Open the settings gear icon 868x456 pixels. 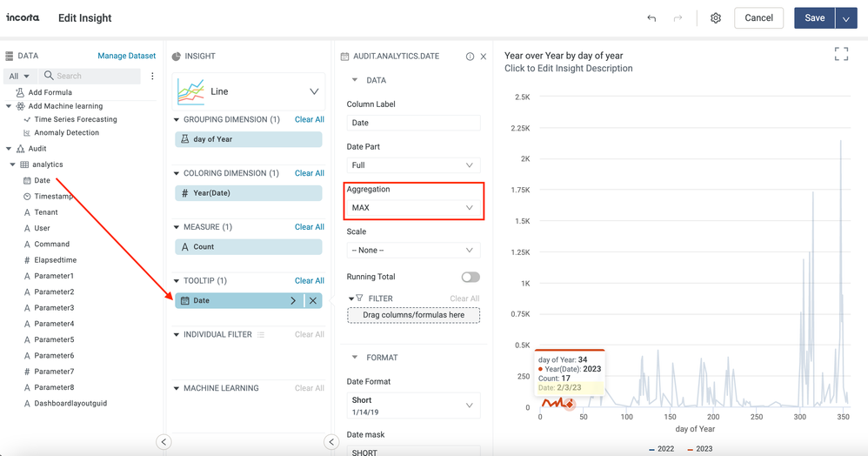pyautogui.click(x=716, y=18)
